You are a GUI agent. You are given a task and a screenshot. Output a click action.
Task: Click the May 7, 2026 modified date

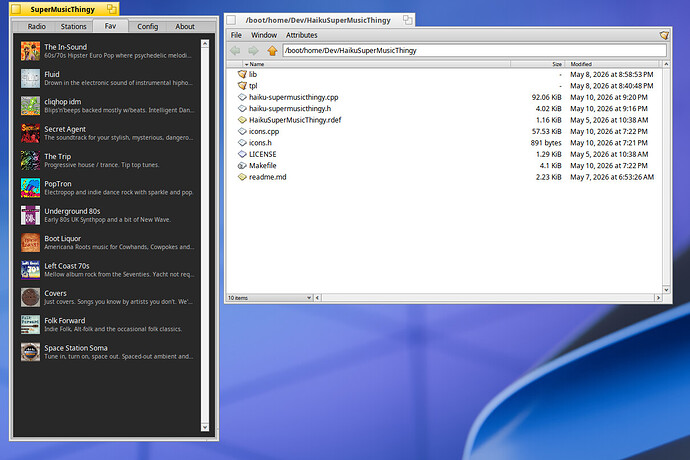click(x=612, y=177)
